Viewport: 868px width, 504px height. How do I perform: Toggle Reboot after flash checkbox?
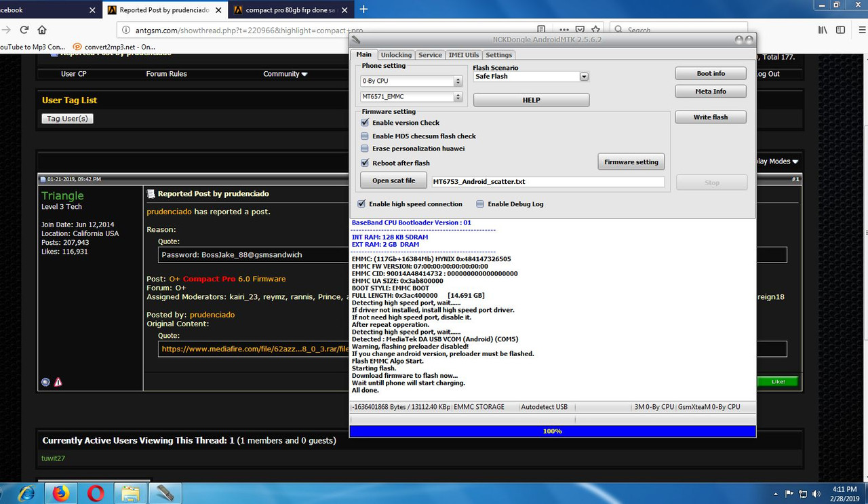(365, 163)
